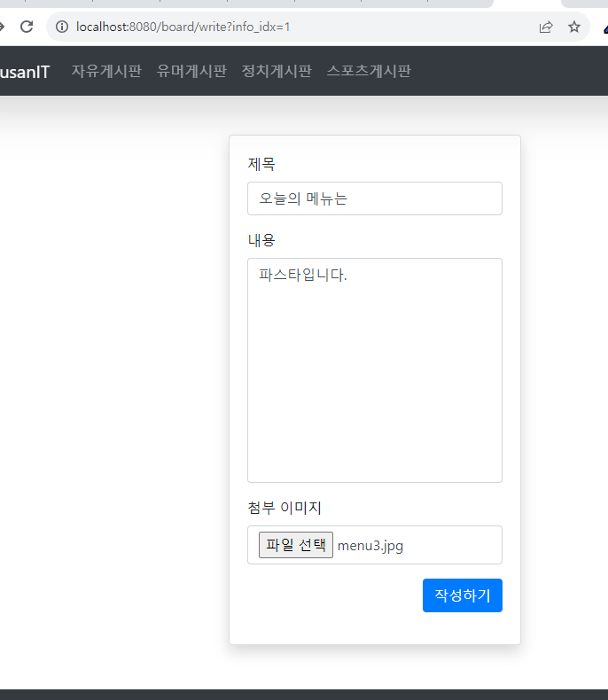Select the 내용 label text

click(x=261, y=241)
